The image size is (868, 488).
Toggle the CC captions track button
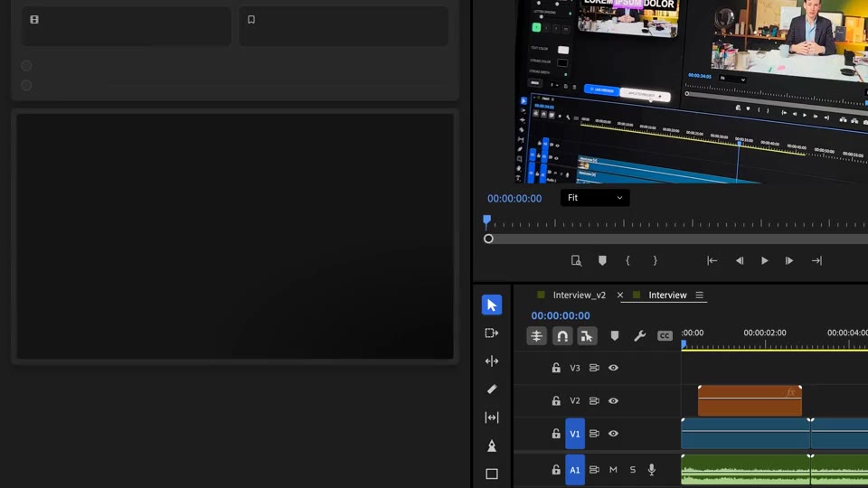[x=665, y=336]
